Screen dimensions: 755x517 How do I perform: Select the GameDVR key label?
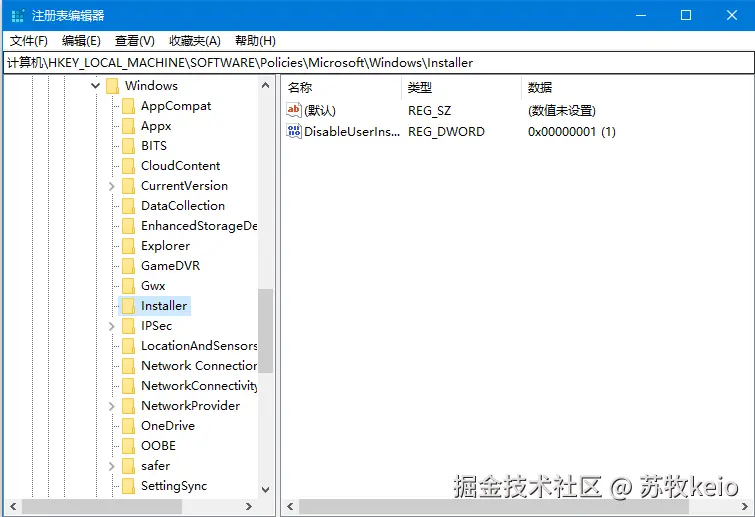coord(170,266)
